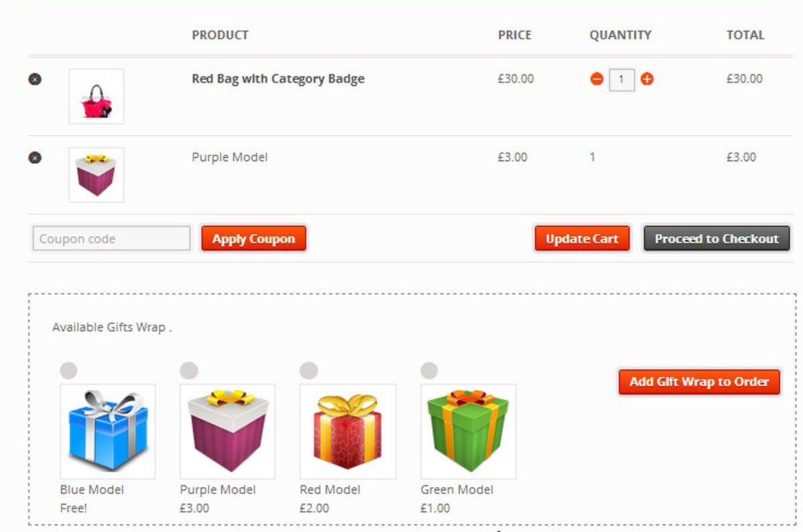Viewport: 803px width, 532px height.
Task: Add Gift Wrap to Order
Action: [x=699, y=381]
